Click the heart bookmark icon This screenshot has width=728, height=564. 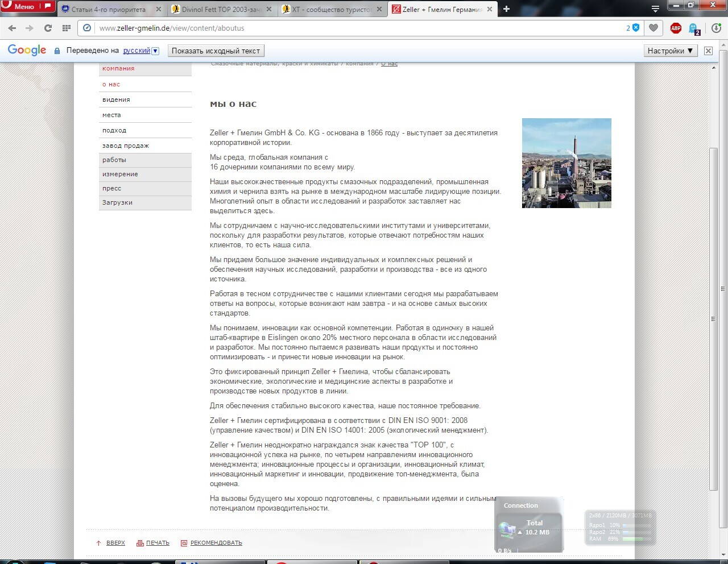(x=653, y=28)
